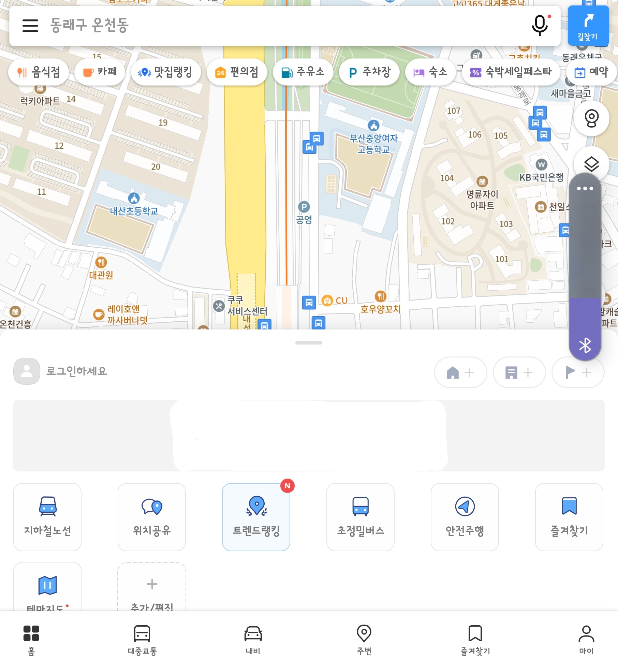Open the hamburger menu in the search bar

(x=30, y=26)
